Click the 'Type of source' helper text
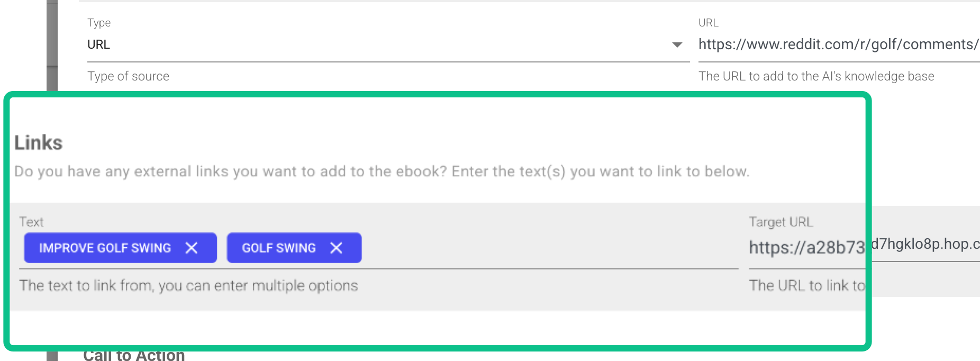The height and width of the screenshot is (361, 980). pos(128,76)
